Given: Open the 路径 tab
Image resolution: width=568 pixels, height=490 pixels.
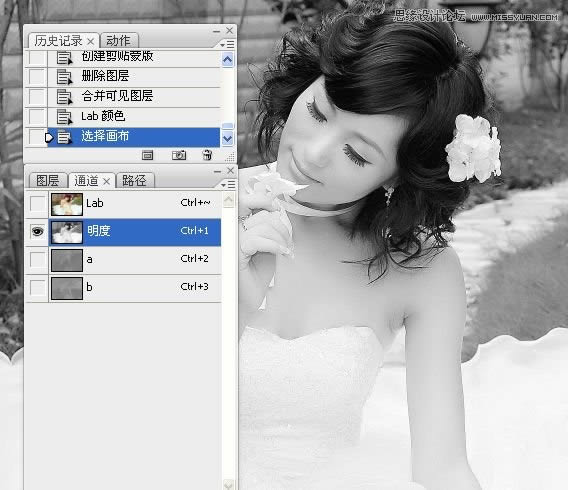Looking at the screenshot, I should [x=134, y=180].
